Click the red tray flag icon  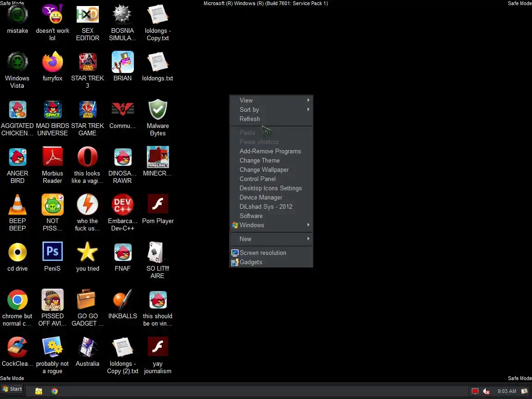475,391
